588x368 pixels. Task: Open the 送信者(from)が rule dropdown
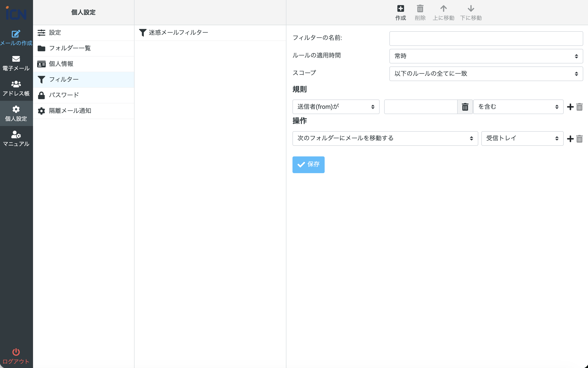336,107
